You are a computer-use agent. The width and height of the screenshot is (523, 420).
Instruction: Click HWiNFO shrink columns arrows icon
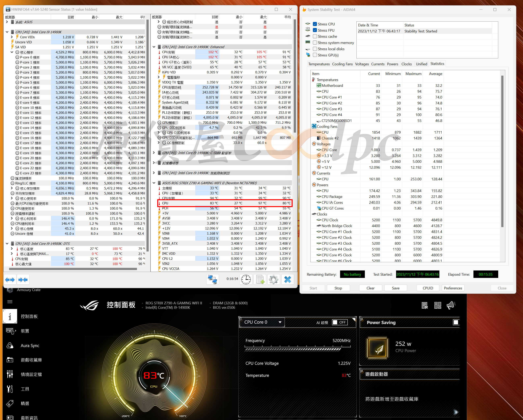point(23,280)
